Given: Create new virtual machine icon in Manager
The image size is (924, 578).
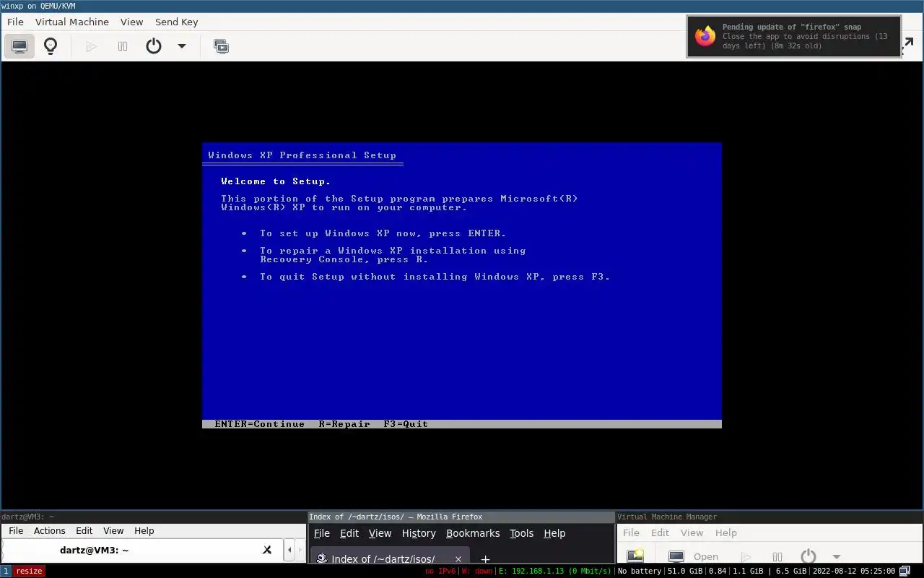Looking at the screenshot, I should (635, 556).
